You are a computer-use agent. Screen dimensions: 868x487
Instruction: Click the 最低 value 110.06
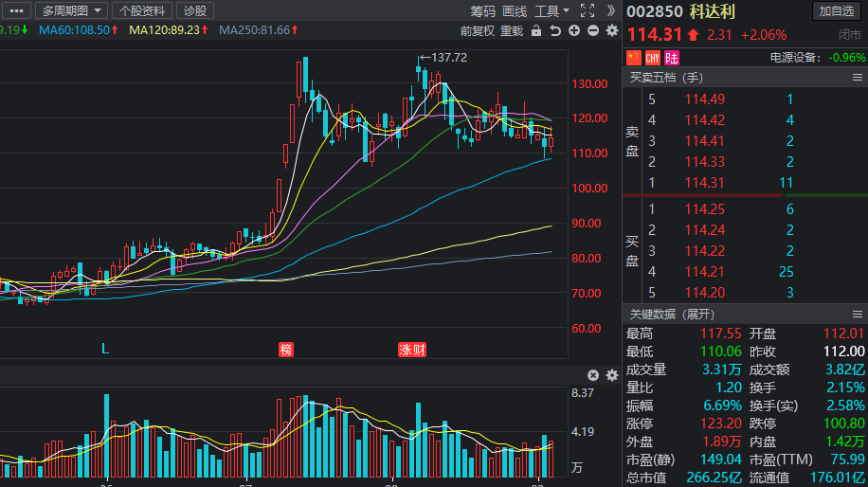[x=720, y=352]
